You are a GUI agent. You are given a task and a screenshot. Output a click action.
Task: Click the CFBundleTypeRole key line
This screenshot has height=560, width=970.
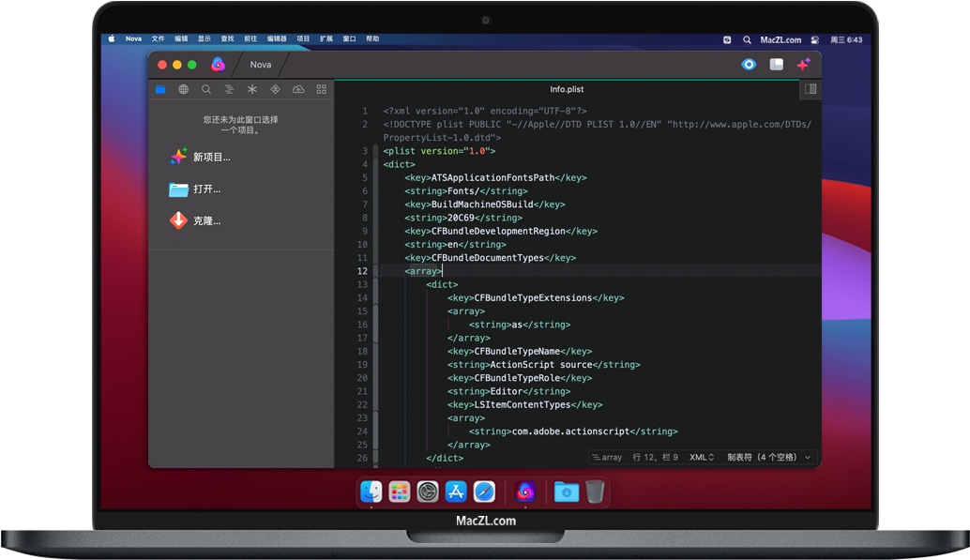tap(520, 378)
